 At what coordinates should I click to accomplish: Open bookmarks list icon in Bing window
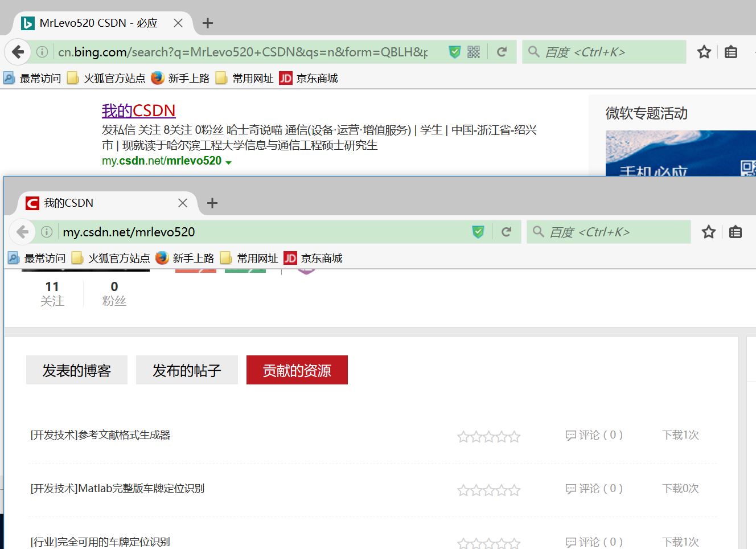[731, 52]
